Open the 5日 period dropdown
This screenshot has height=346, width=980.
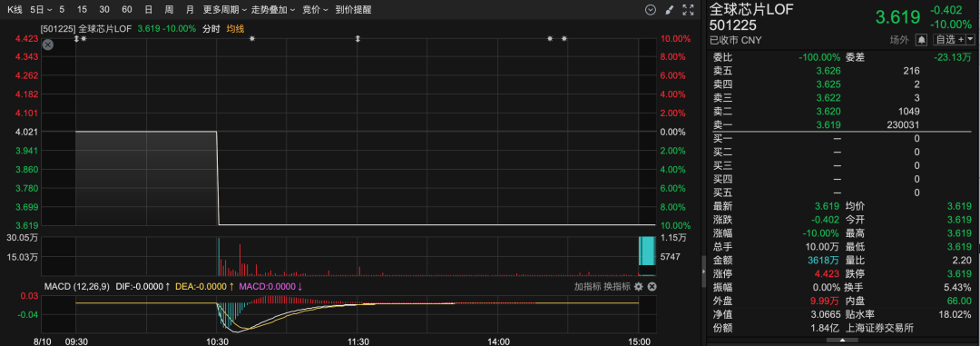[x=40, y=9]
